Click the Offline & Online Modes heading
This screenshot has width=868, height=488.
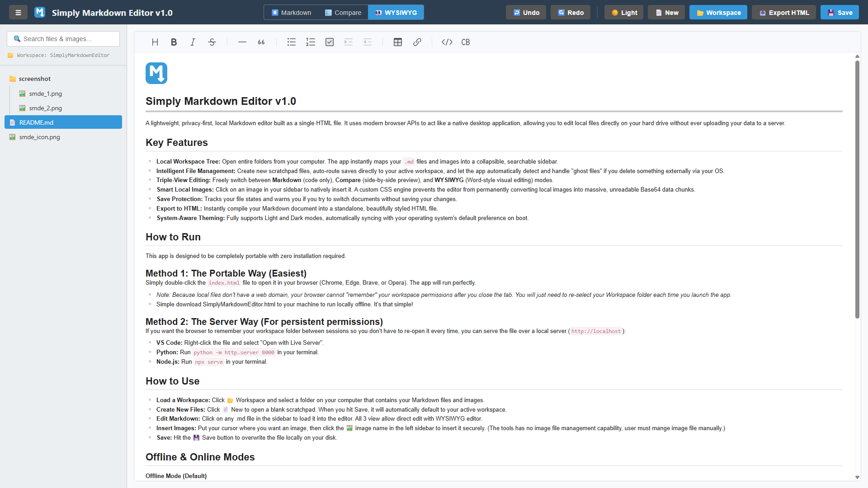click(x=200, y=457)
